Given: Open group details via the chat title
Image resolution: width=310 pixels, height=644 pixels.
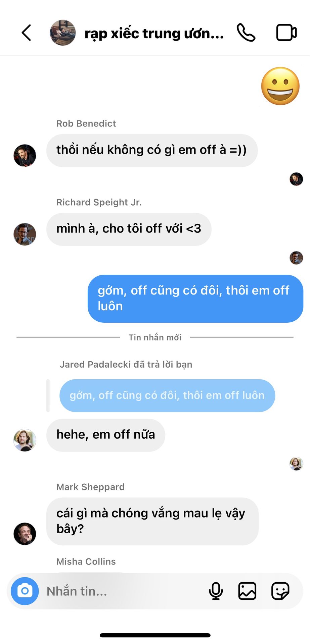Looking at the screenshot, I should tap(154, 34).
